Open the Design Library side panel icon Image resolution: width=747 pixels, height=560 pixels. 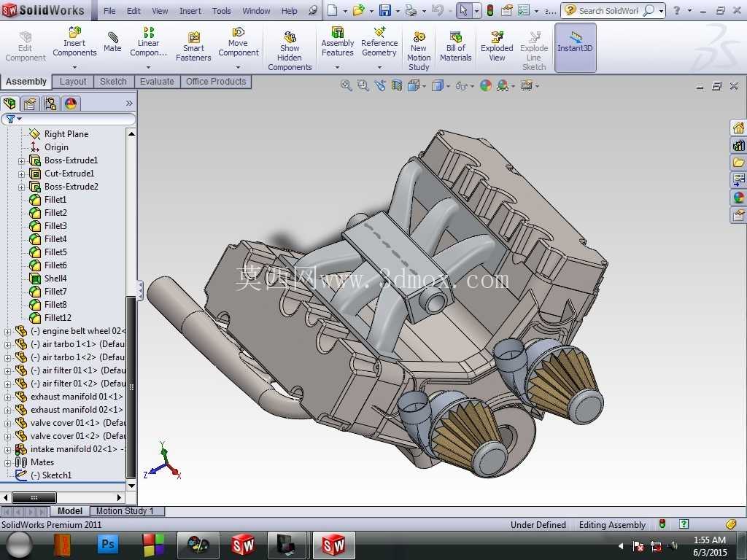(738, 145)
